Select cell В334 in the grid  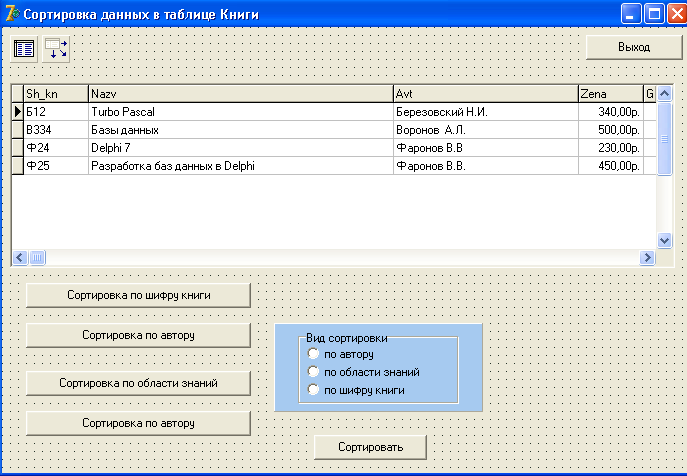pyautogui.click(x=56, y=130)
